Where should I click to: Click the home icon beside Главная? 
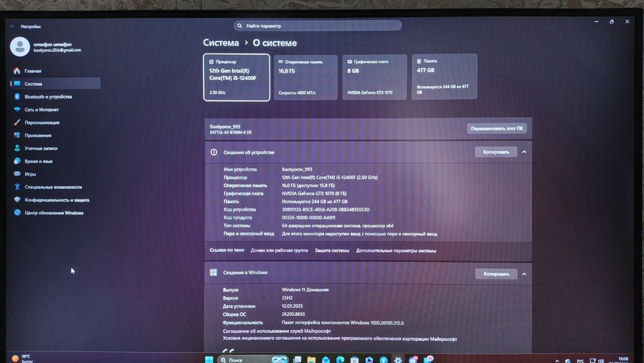[x=17, y=71]
